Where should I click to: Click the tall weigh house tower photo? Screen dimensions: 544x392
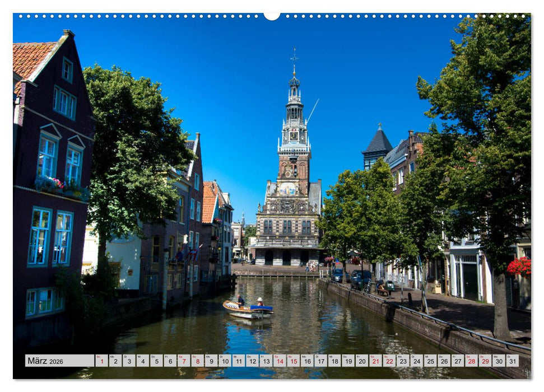tap(292, 146)
